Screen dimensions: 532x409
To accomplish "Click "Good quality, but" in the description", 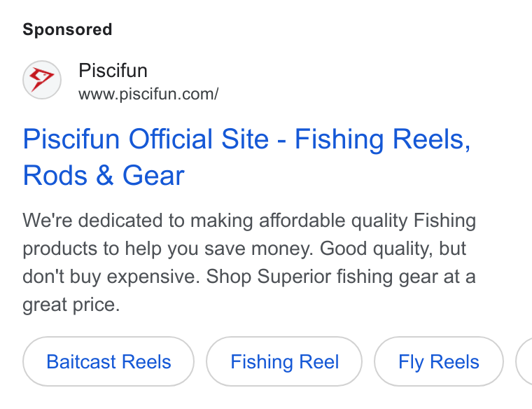I will click(393, 249).
